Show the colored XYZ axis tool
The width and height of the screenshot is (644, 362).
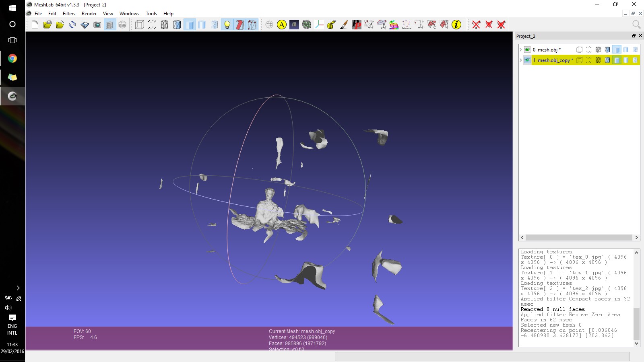click(x=319, y=25)
